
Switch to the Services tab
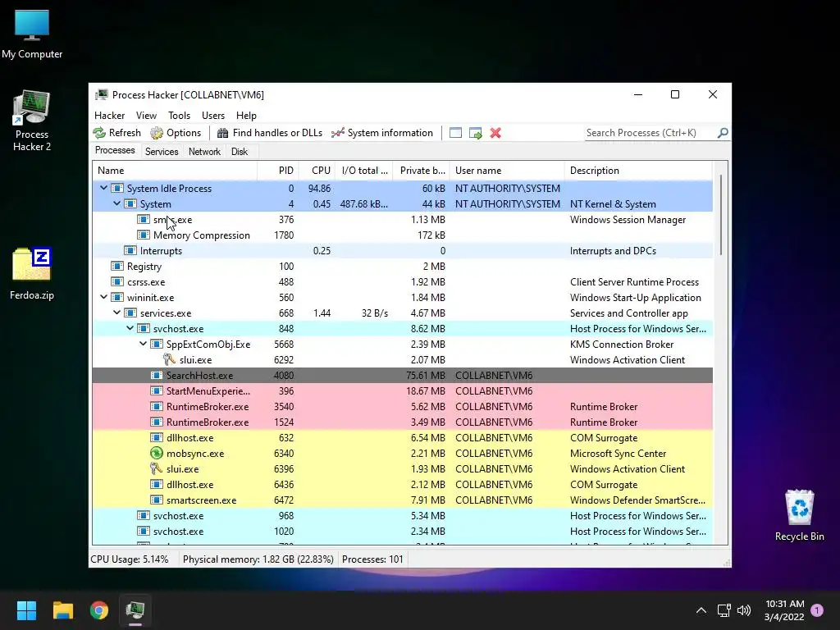162,152
